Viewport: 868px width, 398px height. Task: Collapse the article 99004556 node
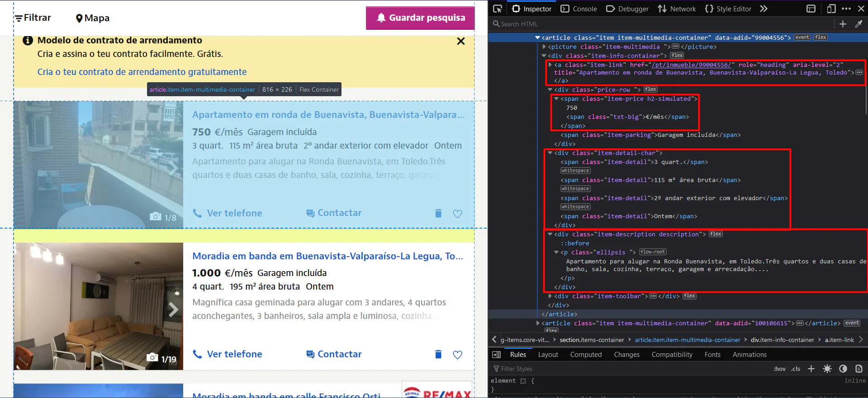pos(537,37)
